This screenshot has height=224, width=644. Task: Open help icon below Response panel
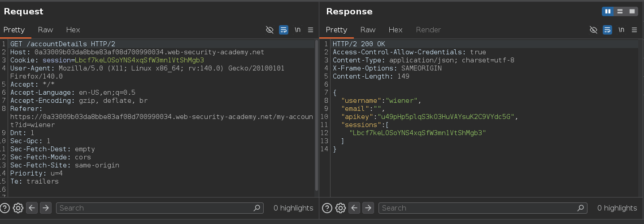327,208
